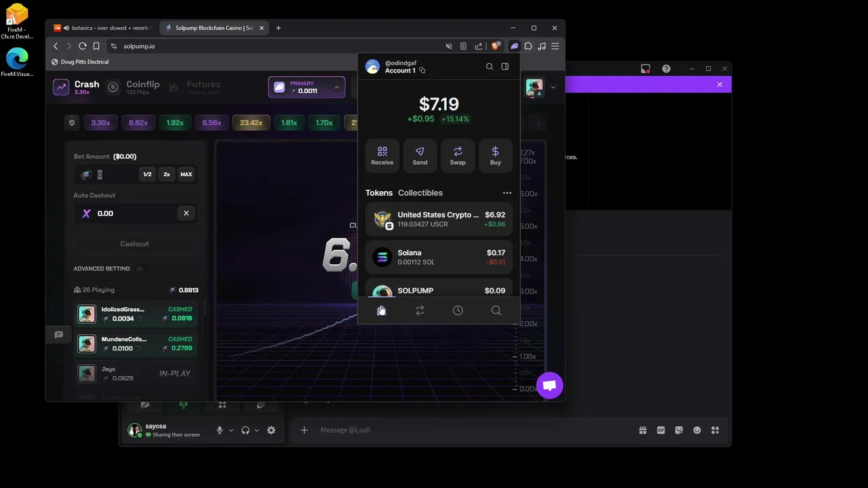
Task: Click the Cashout button
Action: pyautogui.click(x=134, y=244)
